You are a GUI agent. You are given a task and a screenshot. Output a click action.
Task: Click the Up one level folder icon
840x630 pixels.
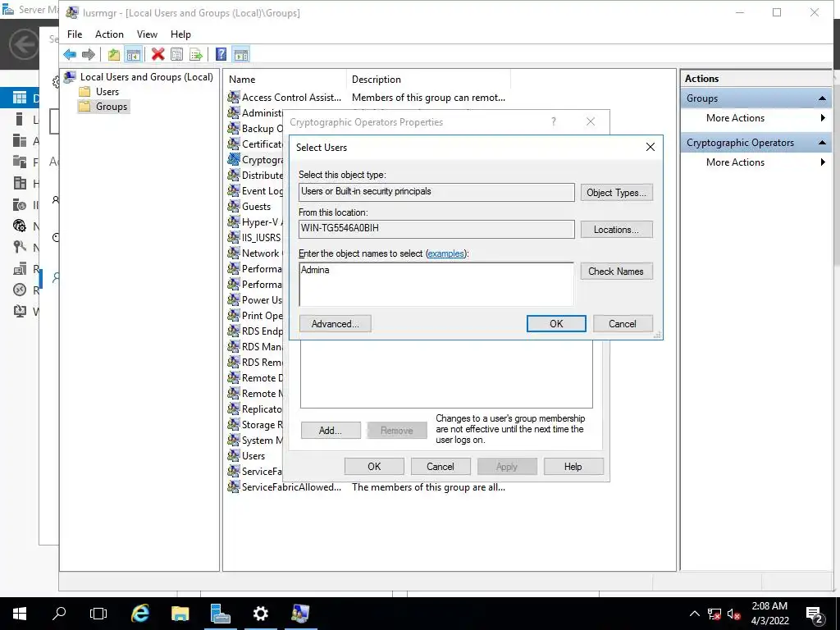click(x=113, y=54)
